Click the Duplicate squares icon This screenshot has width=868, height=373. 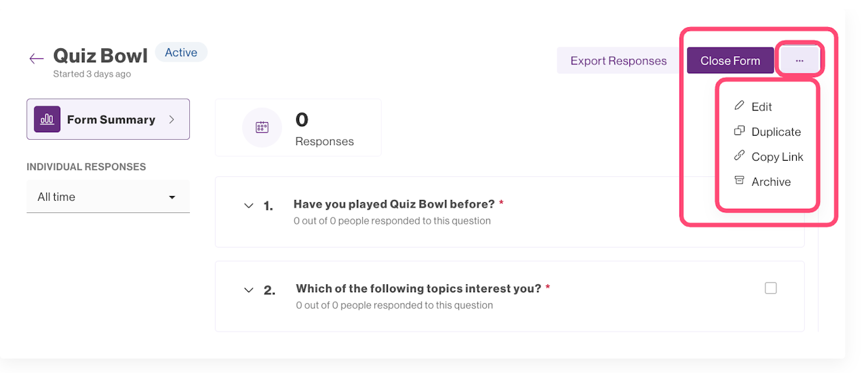coord(739,131)
